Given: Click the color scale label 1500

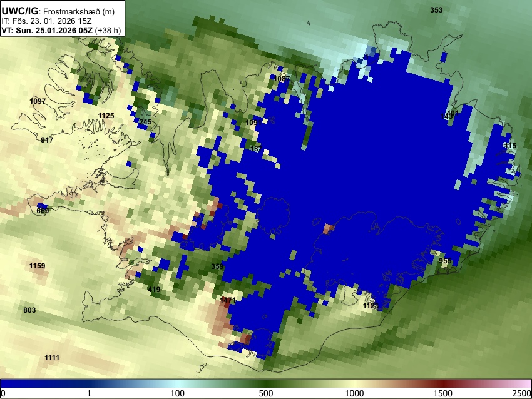Looking at the screenshot, I should click(x=443, y=393).
